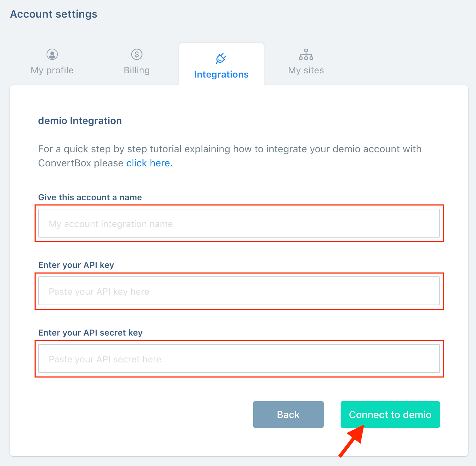Click the Back button
The image size is (476, 466).
click(x=288, y=415)
